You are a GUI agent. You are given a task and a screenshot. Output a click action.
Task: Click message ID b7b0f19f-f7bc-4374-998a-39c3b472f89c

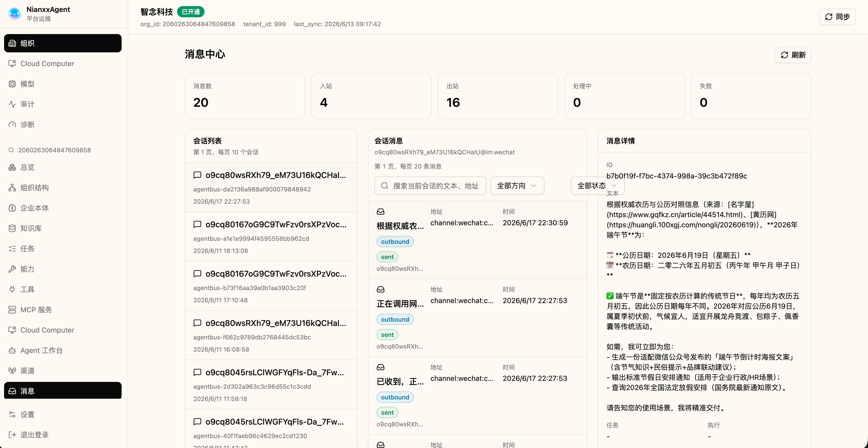677,176
